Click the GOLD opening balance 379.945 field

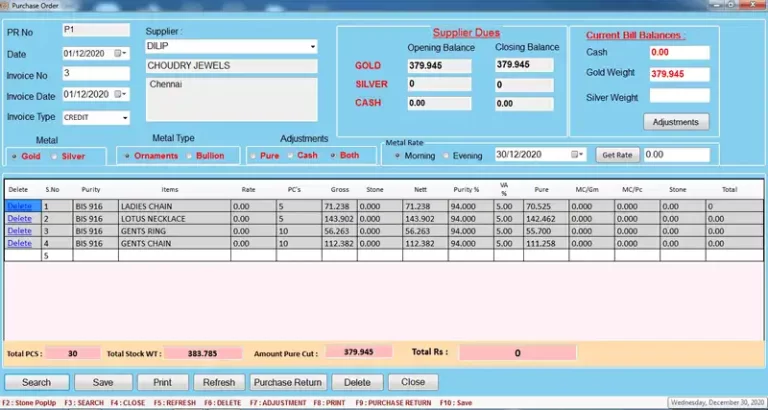(439, 66)
